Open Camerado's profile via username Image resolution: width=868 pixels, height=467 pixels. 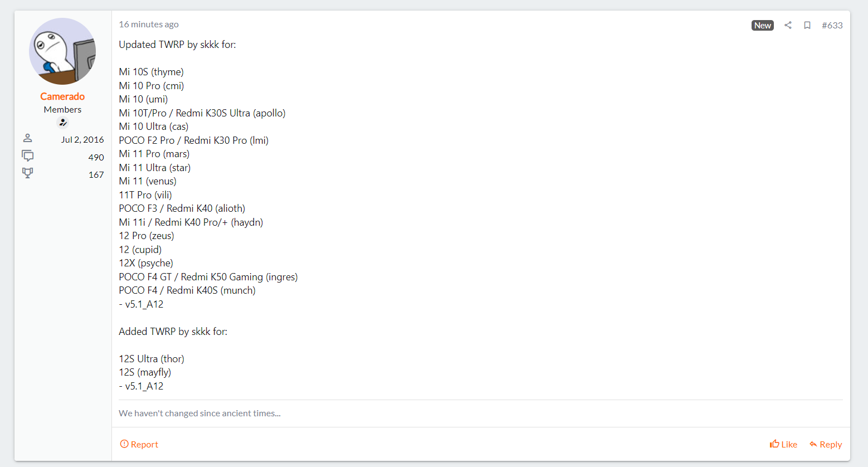pyautogui.click(x=62, y=96)
